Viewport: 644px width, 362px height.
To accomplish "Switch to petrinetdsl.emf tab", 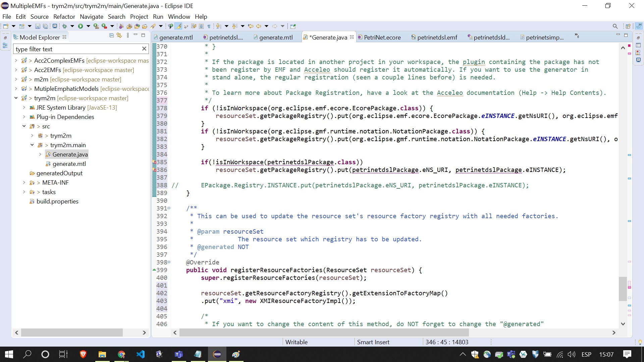I will coord(434,38).
